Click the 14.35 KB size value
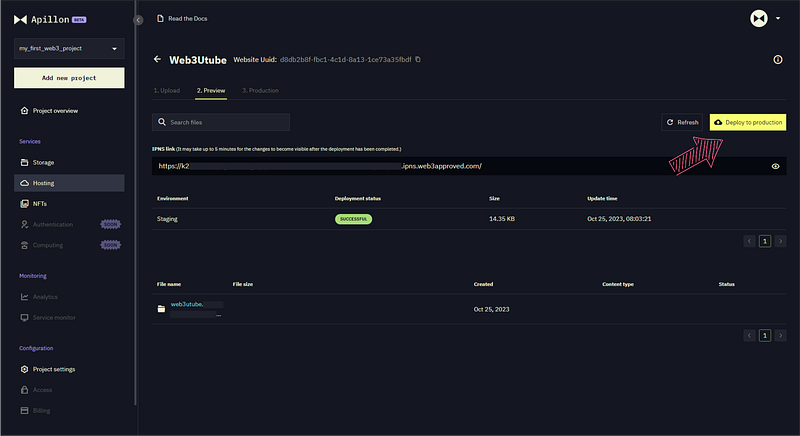This screenshot has width=800, height=436. tap(502, 219)
